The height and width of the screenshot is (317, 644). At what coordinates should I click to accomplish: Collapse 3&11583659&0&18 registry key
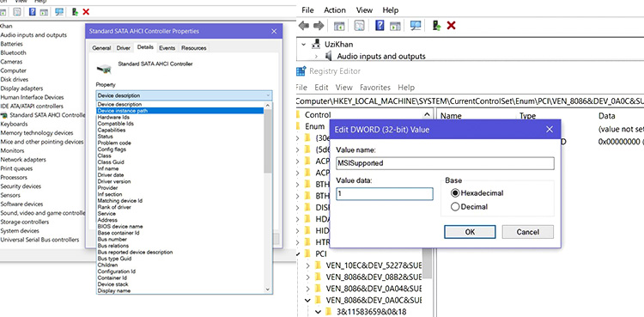318,312
